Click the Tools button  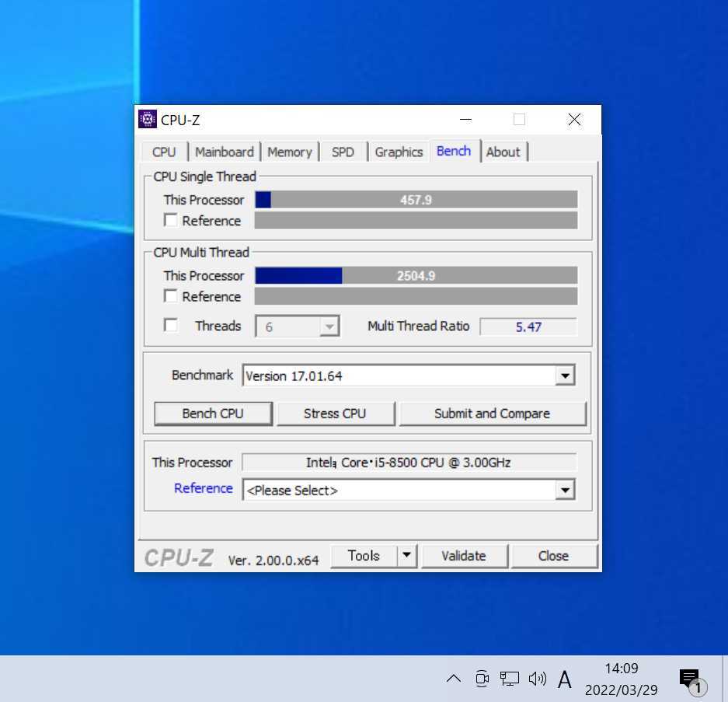coord(364,556)
